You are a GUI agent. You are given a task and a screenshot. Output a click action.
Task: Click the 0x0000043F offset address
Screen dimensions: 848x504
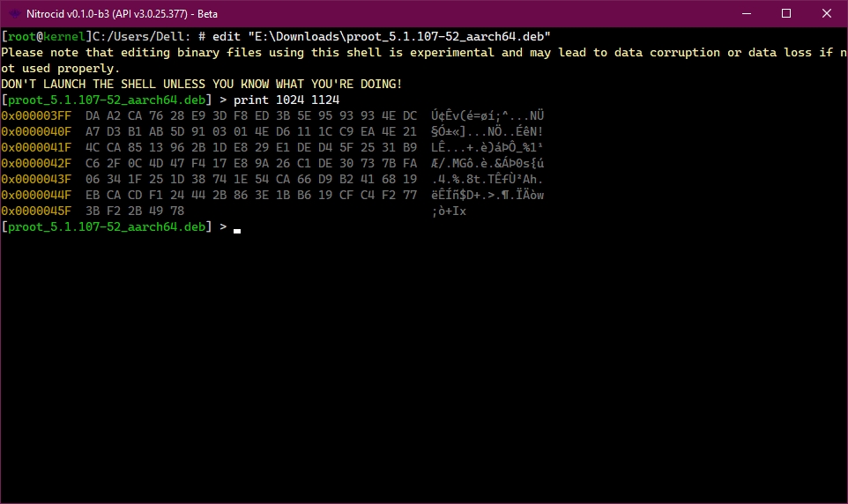click(36, 179)
